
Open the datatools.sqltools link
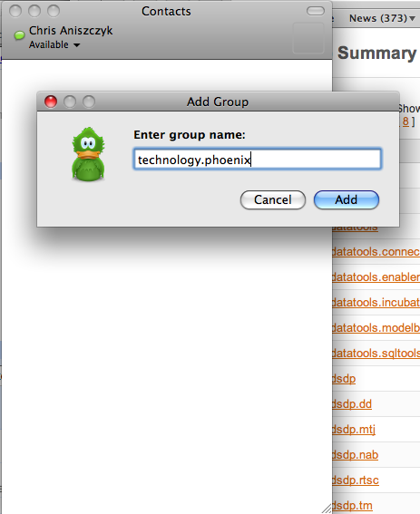(376, 354)
